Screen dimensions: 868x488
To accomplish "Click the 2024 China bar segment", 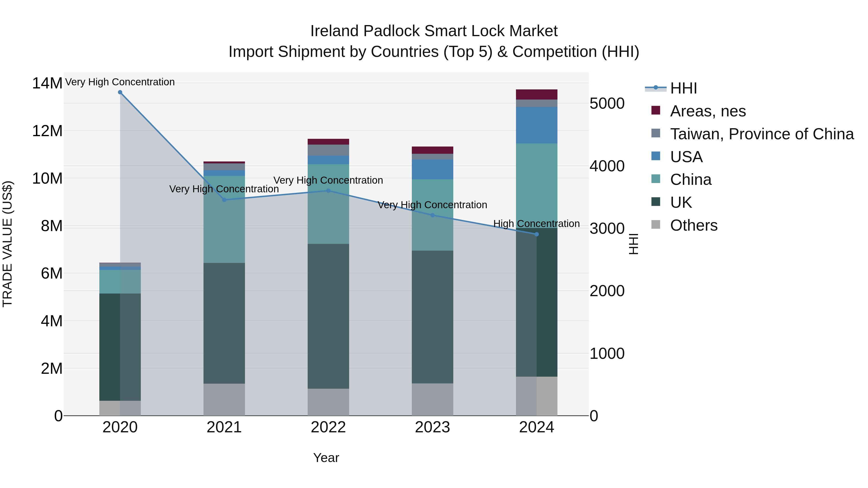I will pos(537,186).
